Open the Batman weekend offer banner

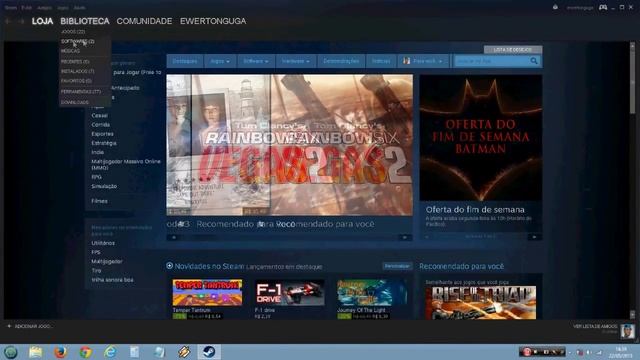click(x=481, y=138)
